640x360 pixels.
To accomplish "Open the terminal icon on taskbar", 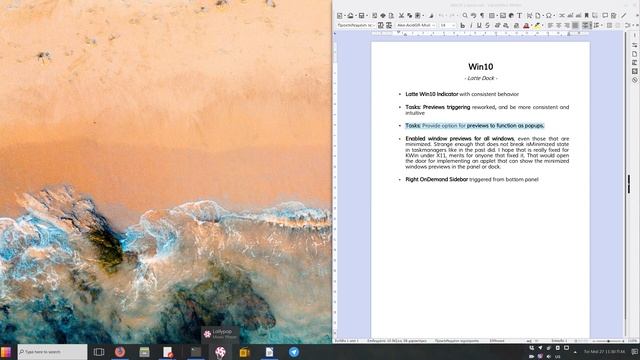I will [x=196, y=351].
